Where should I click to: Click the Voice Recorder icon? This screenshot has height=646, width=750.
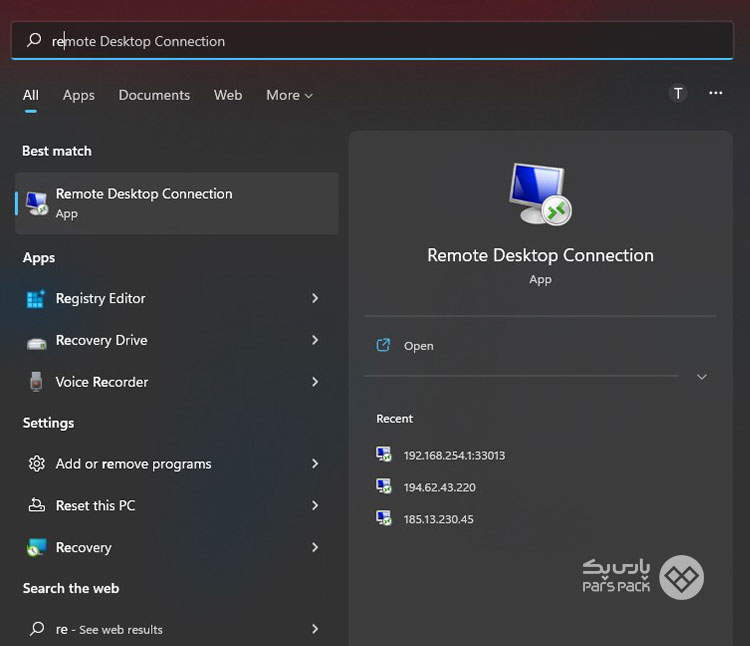point(36,382)
